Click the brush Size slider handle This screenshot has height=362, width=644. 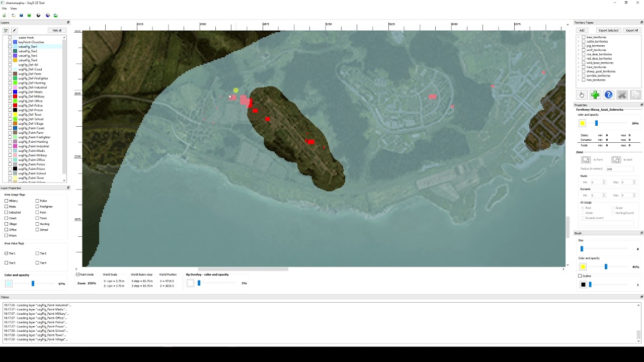tap(582, 249)
